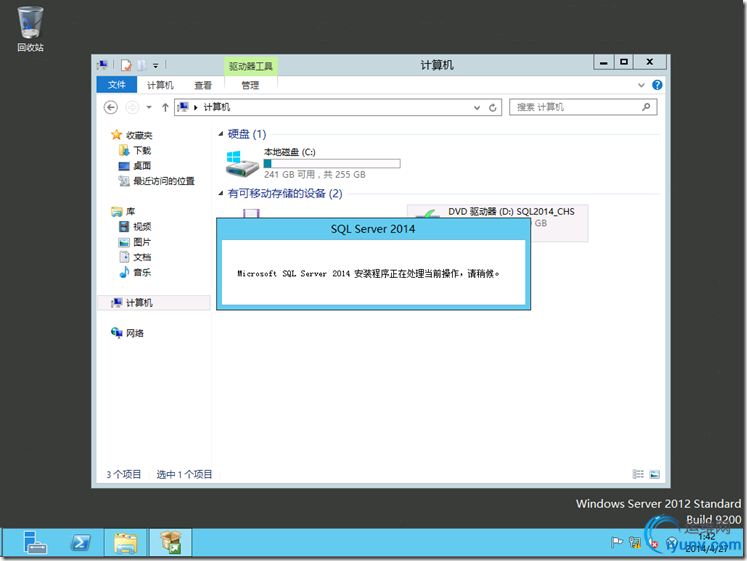This screenshot has height=561, width=747.
Task: Open recent locations dropdown arrow
Action: tap(149, 108)
